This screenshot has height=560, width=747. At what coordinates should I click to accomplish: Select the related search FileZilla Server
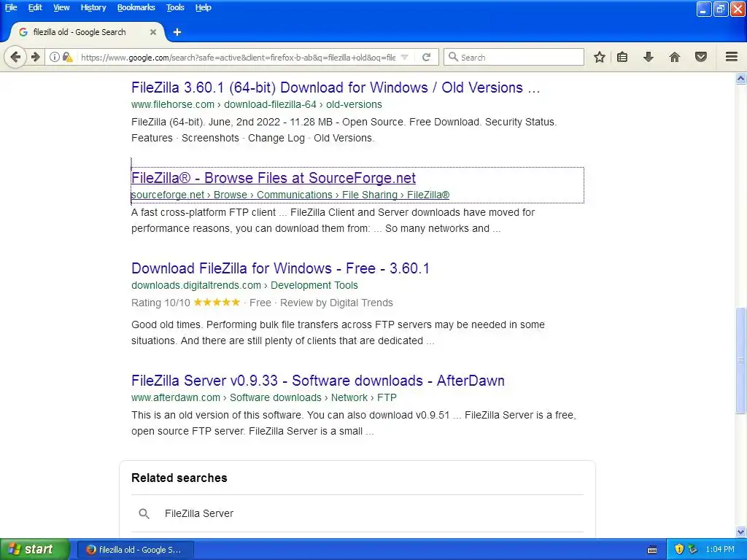[x=199, y=513]
